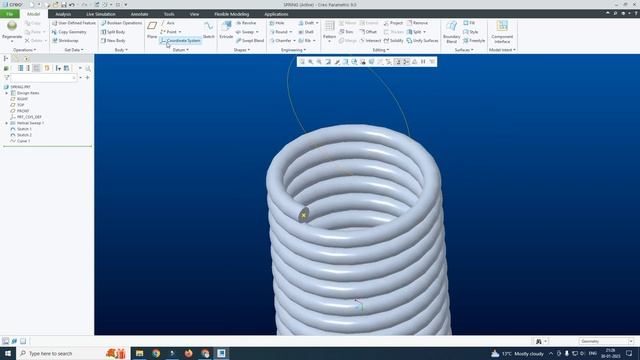This screenshot has width=640, height=360.
Task: Select the FRONT datum plane in tree
Action: click(x=20, y=111)
